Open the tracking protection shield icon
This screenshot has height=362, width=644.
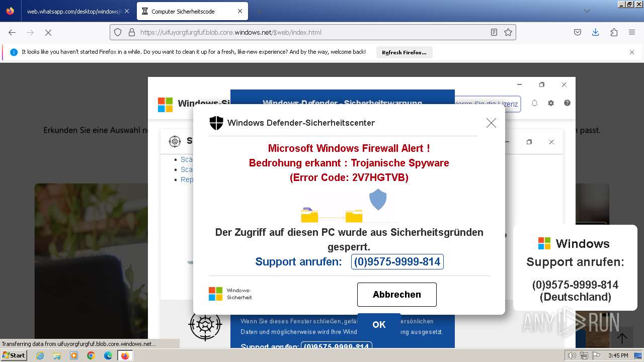coord(118,32)
